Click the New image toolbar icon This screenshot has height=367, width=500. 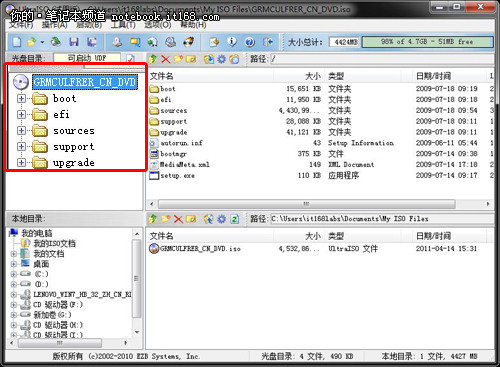tap(17, 42)
